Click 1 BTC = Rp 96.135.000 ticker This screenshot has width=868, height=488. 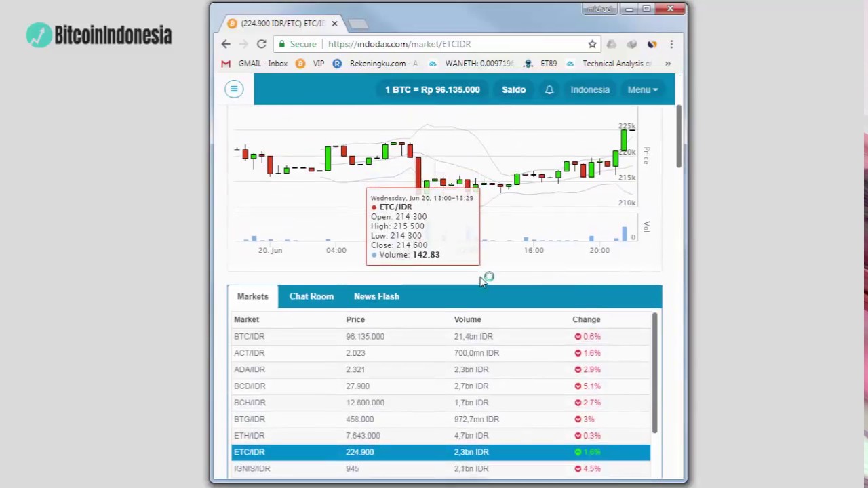tap(433, 89)
